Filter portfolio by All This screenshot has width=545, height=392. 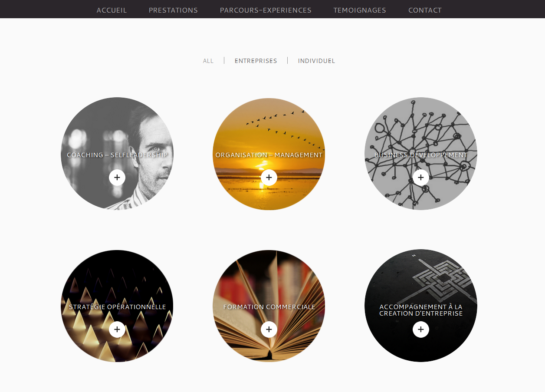point(208,61)
